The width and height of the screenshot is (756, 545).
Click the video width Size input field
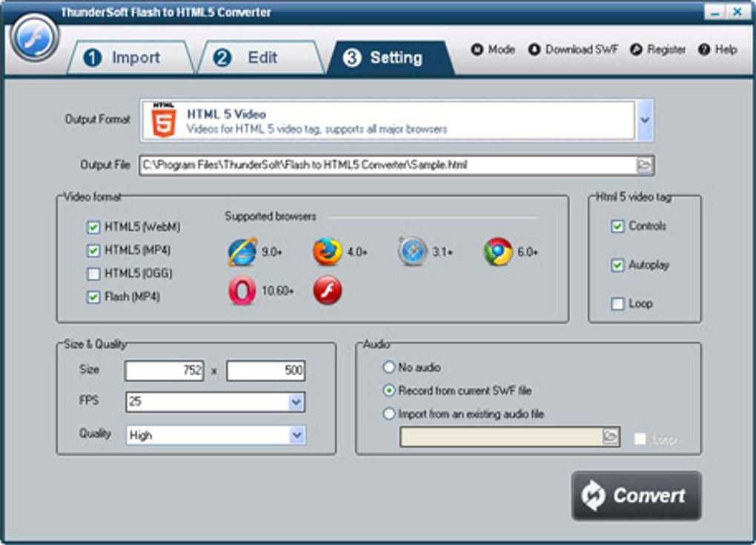165,369
